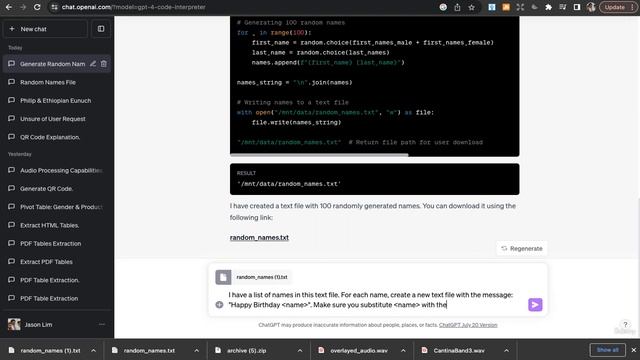Expand options for CantinaBand3.wav download
This screenshot has width=640, height=360.
coord(507,351)
